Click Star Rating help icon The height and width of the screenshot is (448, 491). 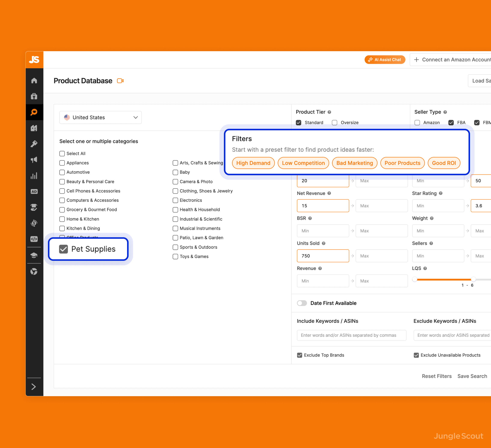(x=441, y=193)
